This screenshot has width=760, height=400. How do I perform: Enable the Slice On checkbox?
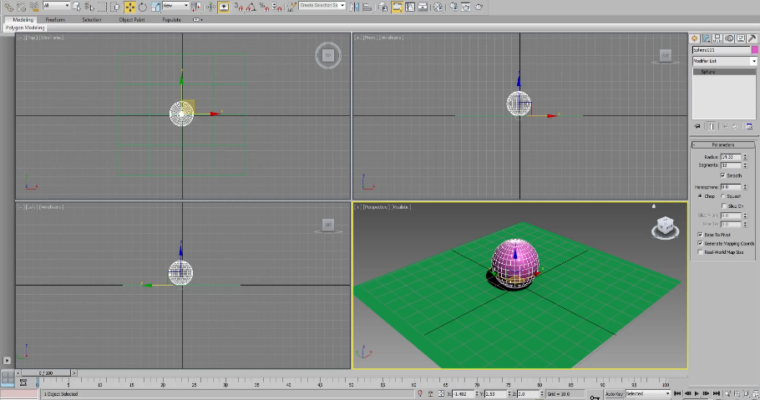(724, 206)
